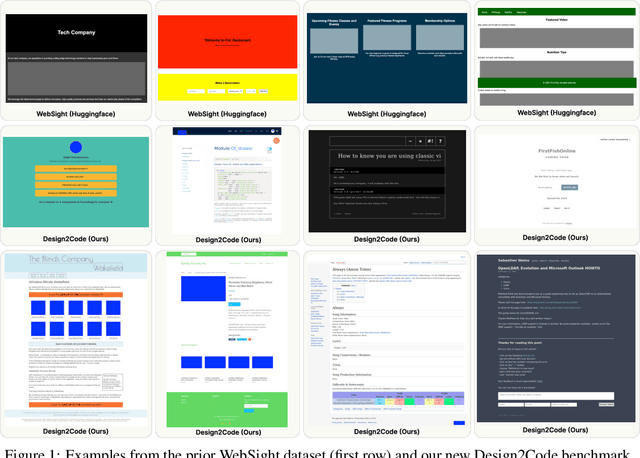Viewport: 640px width, 458px height.
Task: Click the blue button on FirstFishOnline page
Action: coord(568,187)
